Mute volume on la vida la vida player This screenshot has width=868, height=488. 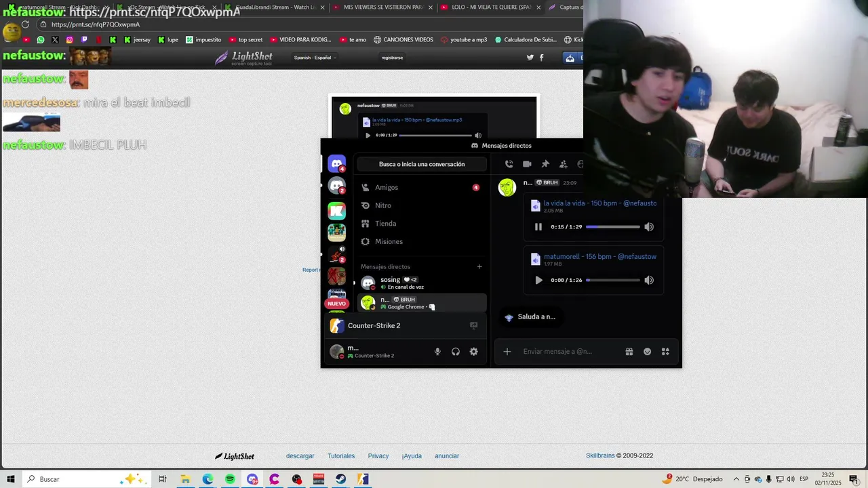(x=649, y=227)
